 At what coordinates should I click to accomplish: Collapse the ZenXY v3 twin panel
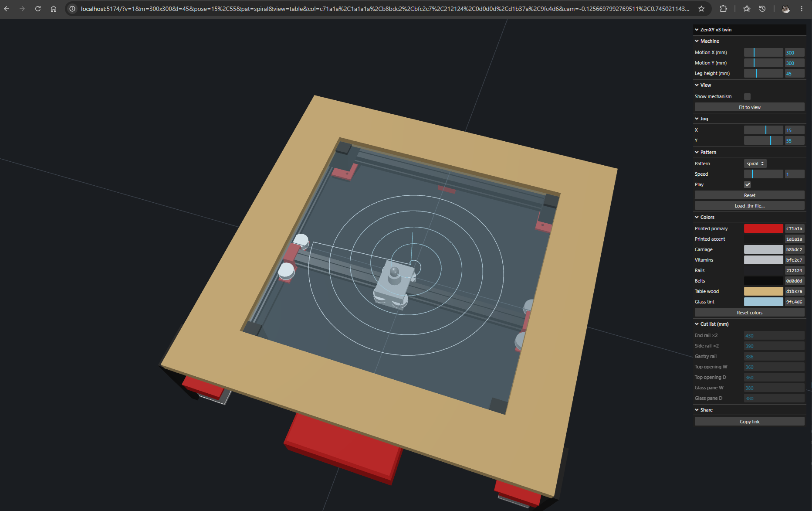[x=749, y=30]
